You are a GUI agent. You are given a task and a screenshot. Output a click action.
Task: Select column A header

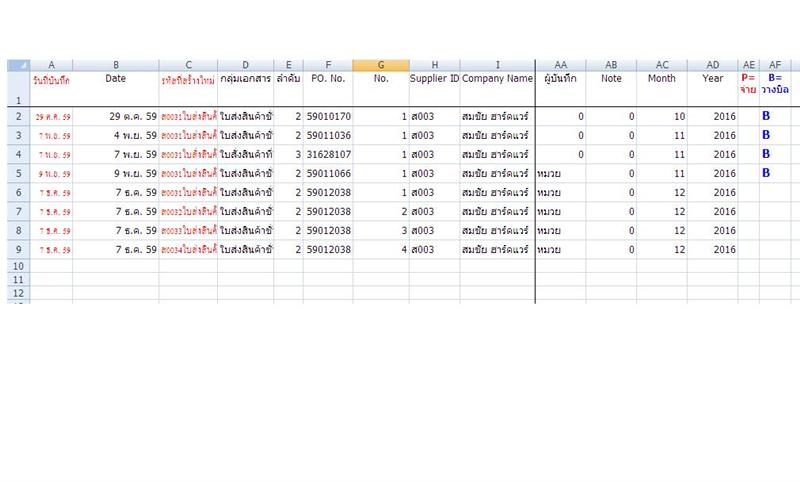click(x=51, y=65)
